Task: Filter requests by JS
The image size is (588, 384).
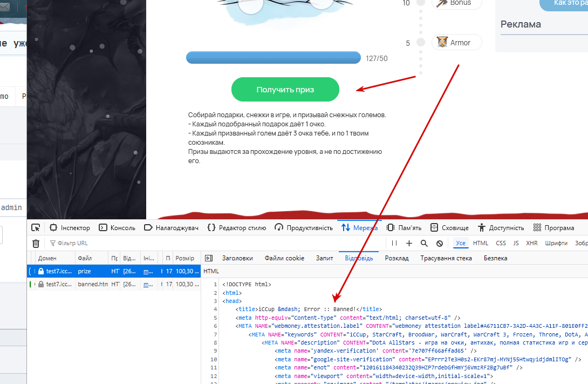Action: (x=516, y=243)
